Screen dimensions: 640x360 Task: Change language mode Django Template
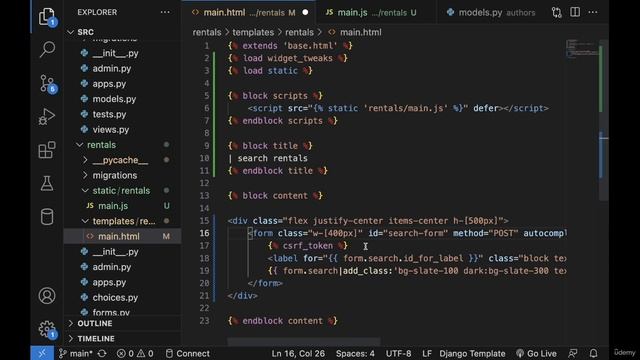coord(472,353)
